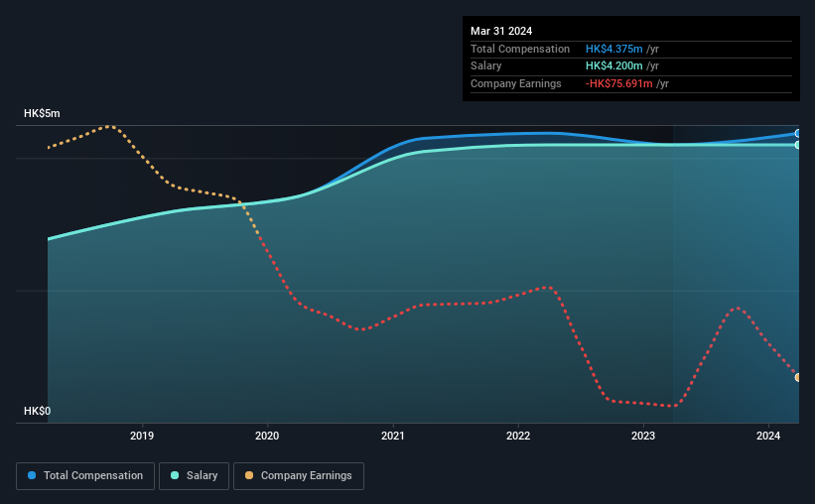Click the HK$4.375m total compensation value

613,49
